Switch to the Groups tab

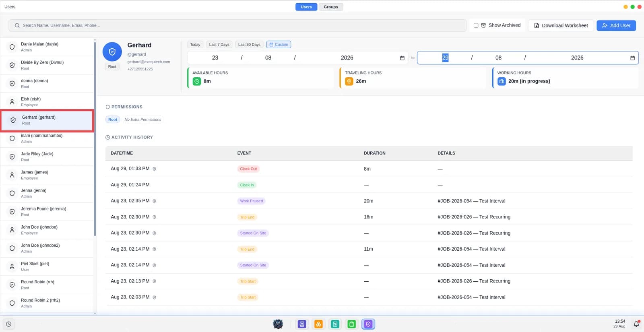point(331,7)
